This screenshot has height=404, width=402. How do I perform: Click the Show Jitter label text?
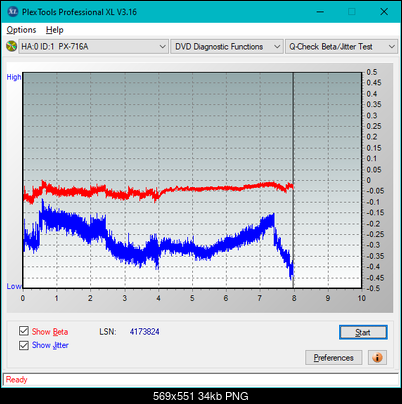pyautogui.click(x=50, y=345)
